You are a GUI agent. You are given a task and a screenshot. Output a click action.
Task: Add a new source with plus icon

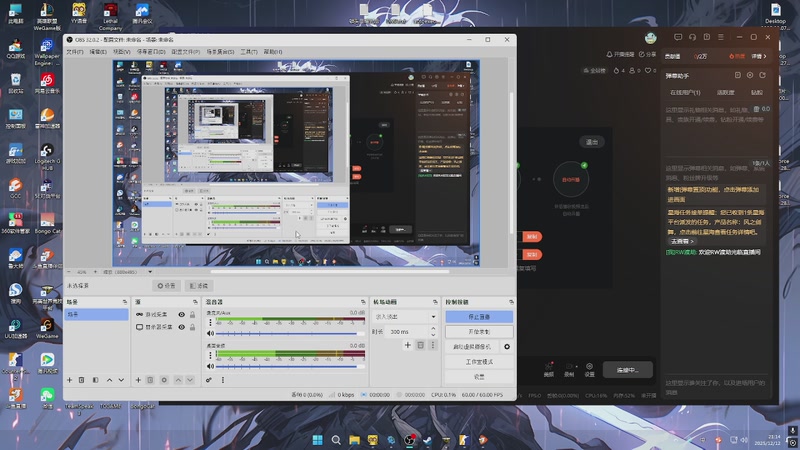pyautogui.click(x=138, y=380)
